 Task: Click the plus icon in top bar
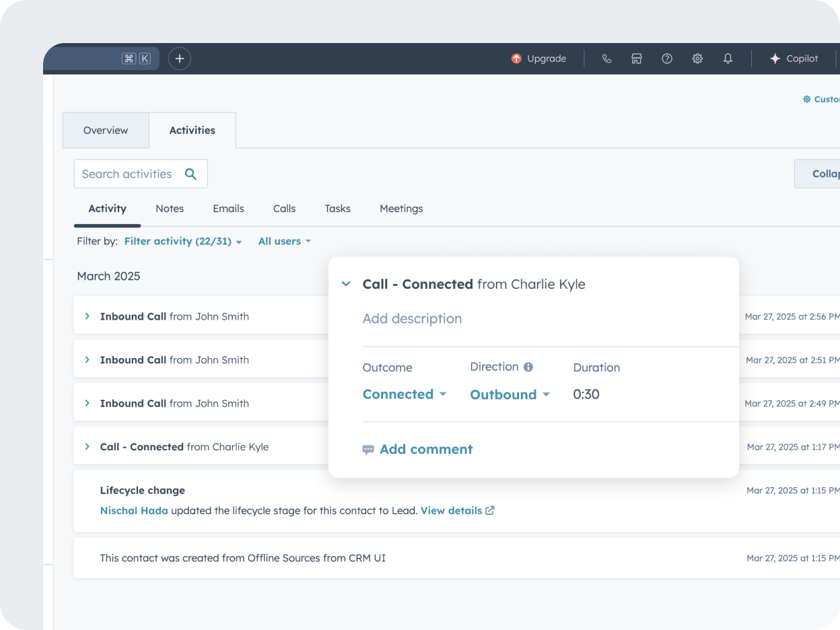click(x=180, y=59)
